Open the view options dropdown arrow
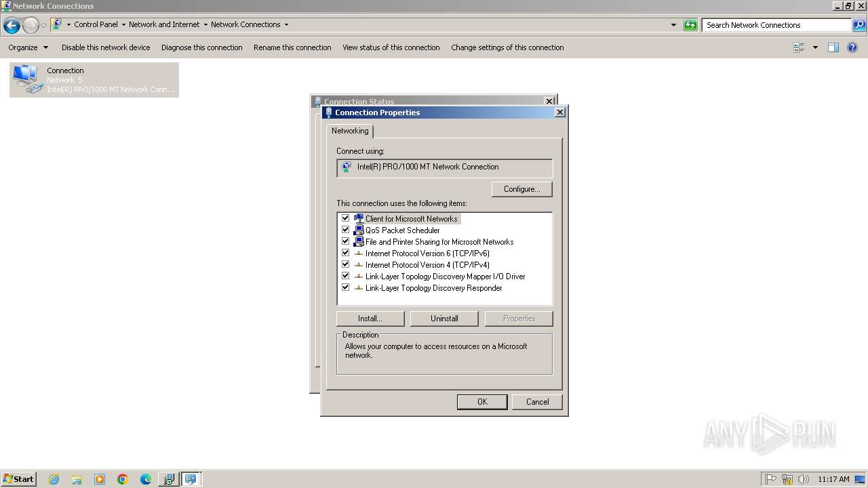Viewport: 868px width, 488px height. tap(815, 47)
